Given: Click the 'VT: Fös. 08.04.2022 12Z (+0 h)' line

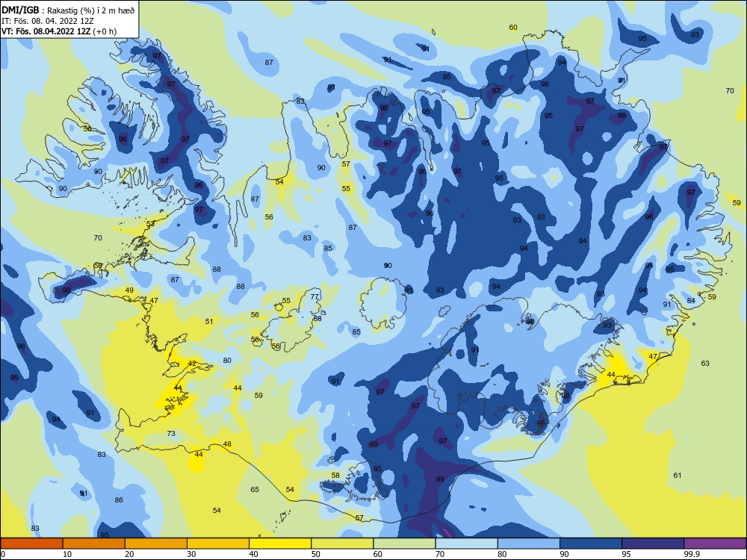Looking at the screenshot, I should click(x=59, y=31).
